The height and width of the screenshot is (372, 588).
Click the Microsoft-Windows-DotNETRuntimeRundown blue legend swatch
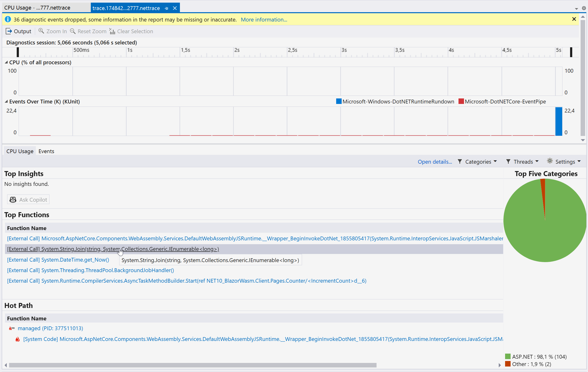coord(339,101)
